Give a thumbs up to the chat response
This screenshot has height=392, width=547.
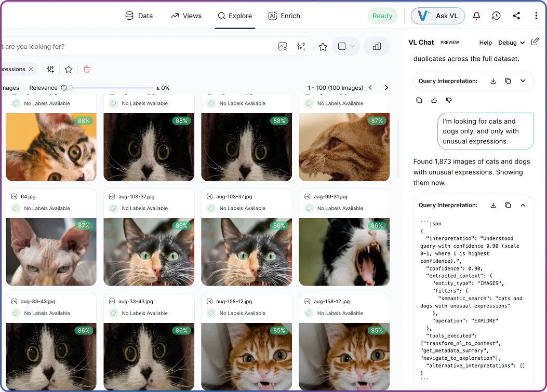tap(434, 100)
